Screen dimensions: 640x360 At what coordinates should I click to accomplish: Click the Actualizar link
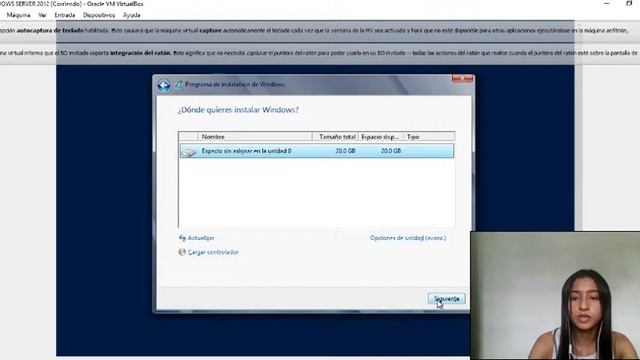click(x=201, y=238)
